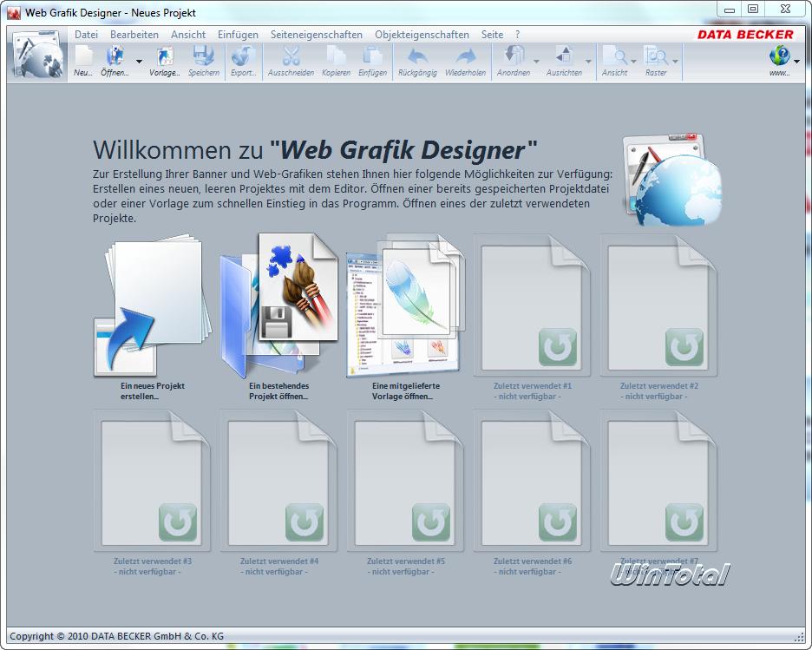Click the Speichern disk icon

tap(204, 56)
